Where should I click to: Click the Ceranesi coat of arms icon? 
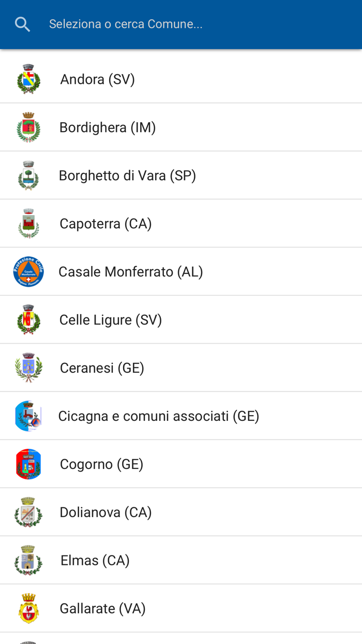coord(28,368)
